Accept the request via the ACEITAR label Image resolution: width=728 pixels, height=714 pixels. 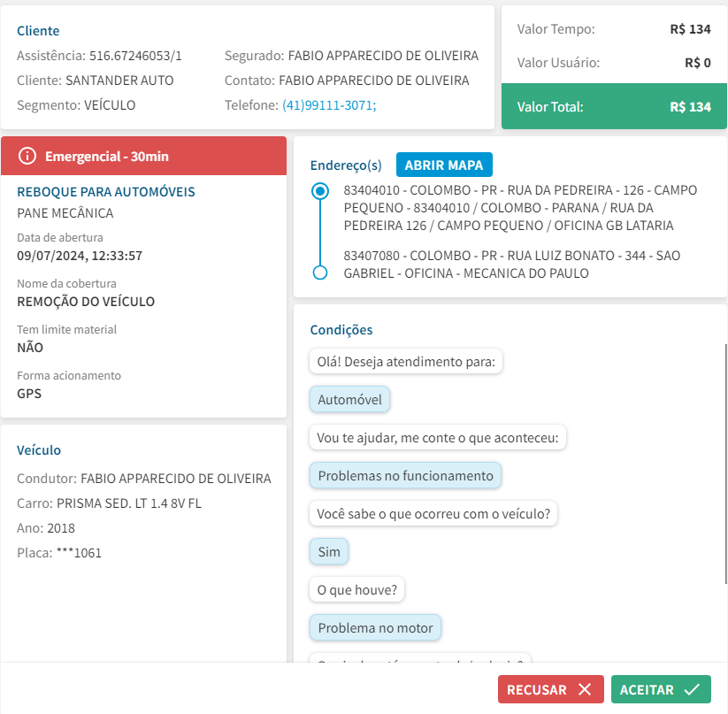[647, 690]
